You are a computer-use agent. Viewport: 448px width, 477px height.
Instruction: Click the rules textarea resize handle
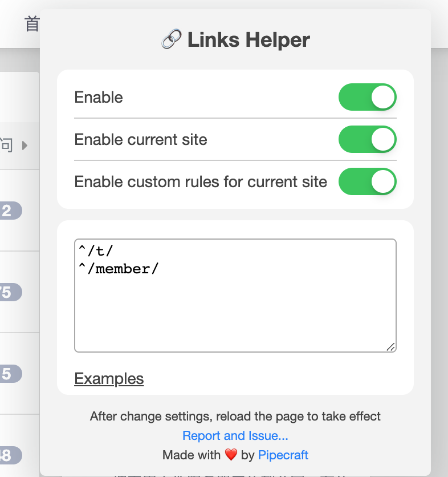(390, 347)
